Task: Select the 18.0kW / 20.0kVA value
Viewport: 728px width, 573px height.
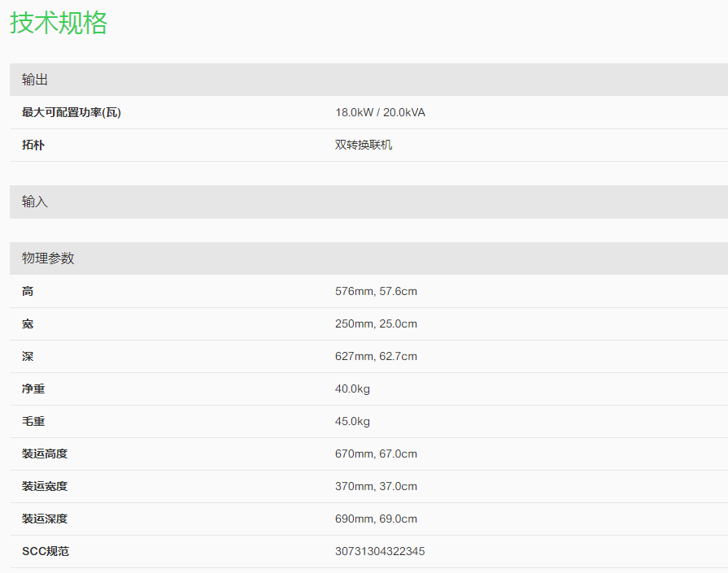Action: [380, 112]
